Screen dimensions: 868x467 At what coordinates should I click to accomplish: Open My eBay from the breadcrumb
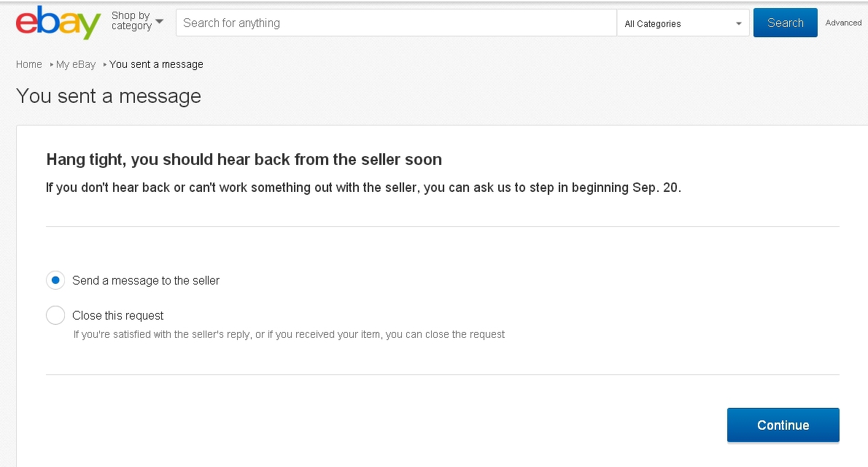click(x=76, y=64)
